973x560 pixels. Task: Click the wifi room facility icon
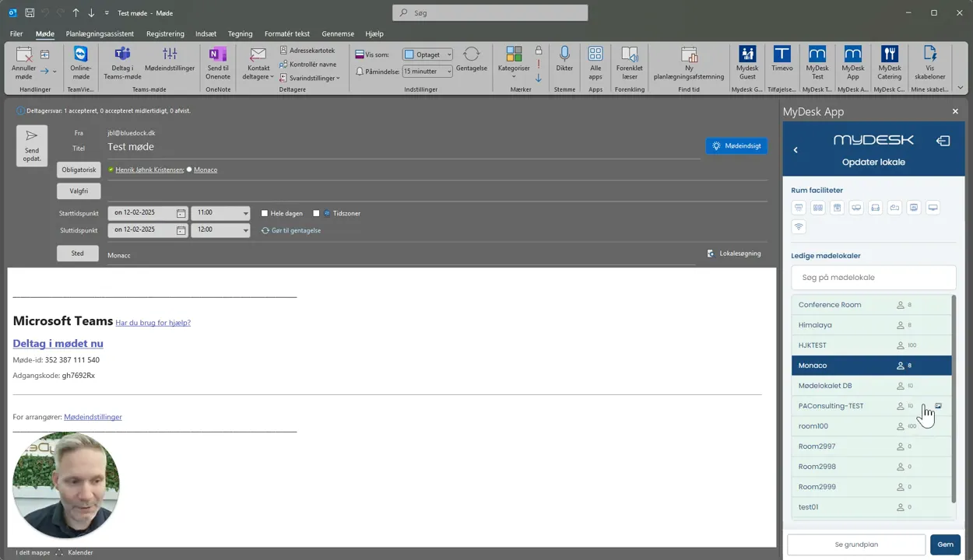[x=799, y=227]
